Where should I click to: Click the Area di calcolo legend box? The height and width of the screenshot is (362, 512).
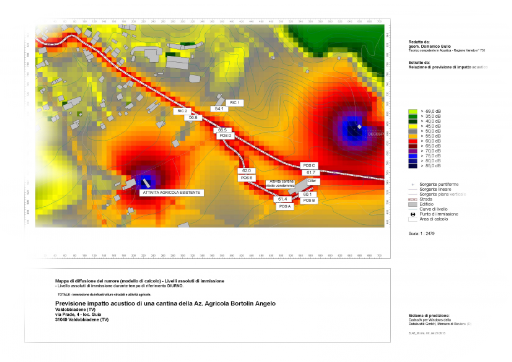coord(413,219)
